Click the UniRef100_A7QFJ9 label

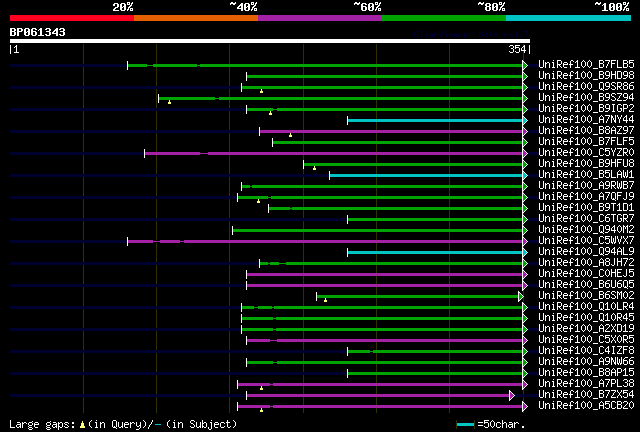point(586,197)
